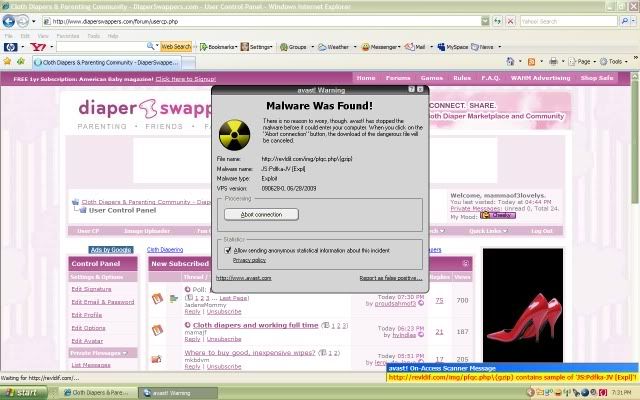Open thread 'Cloth diapers and working full time'
Screen dimensions: 640x400
(x=256, y=325)
